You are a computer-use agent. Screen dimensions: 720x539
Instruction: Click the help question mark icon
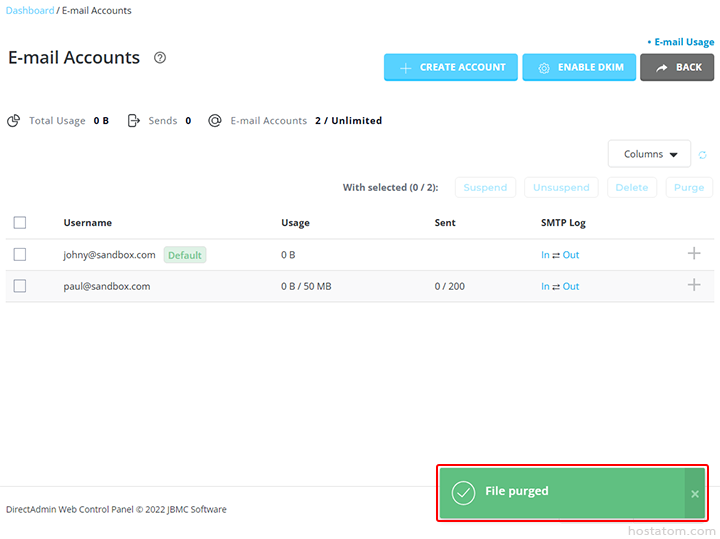[x=160, y=58]
